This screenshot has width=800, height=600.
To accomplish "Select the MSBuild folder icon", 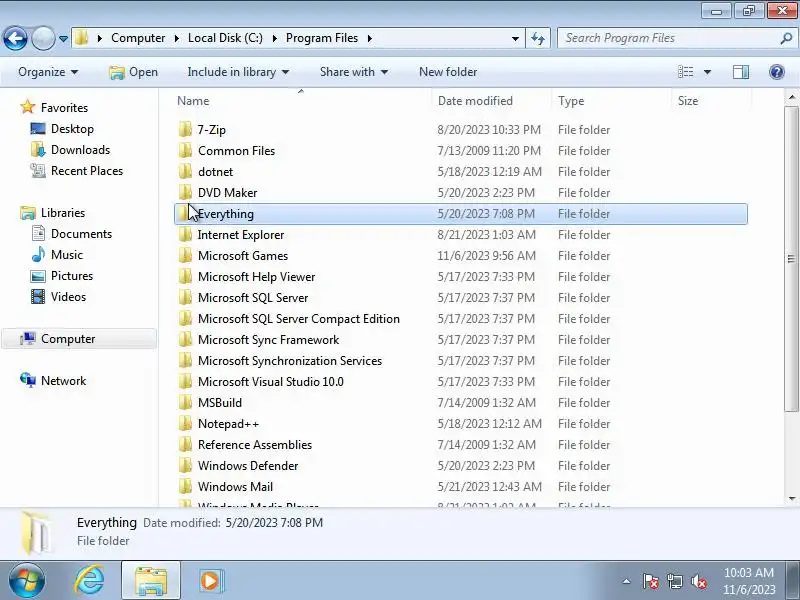I will point(185,403).
